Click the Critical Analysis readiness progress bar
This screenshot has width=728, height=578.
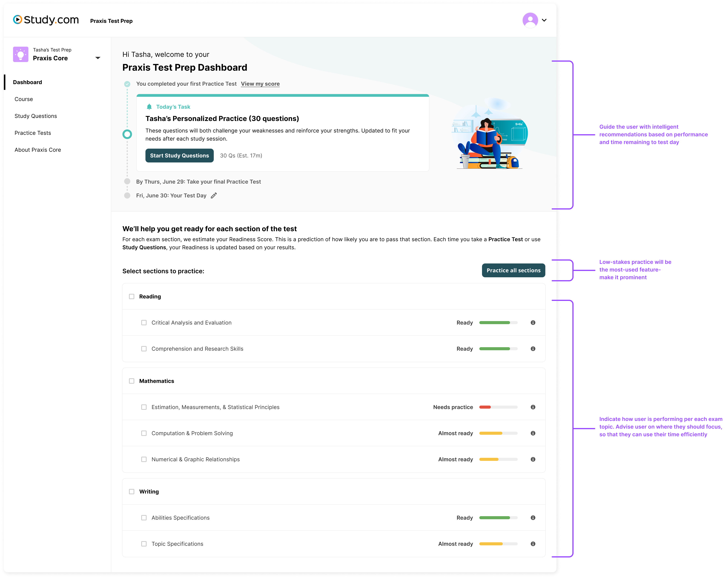click(x=498, y=322)
